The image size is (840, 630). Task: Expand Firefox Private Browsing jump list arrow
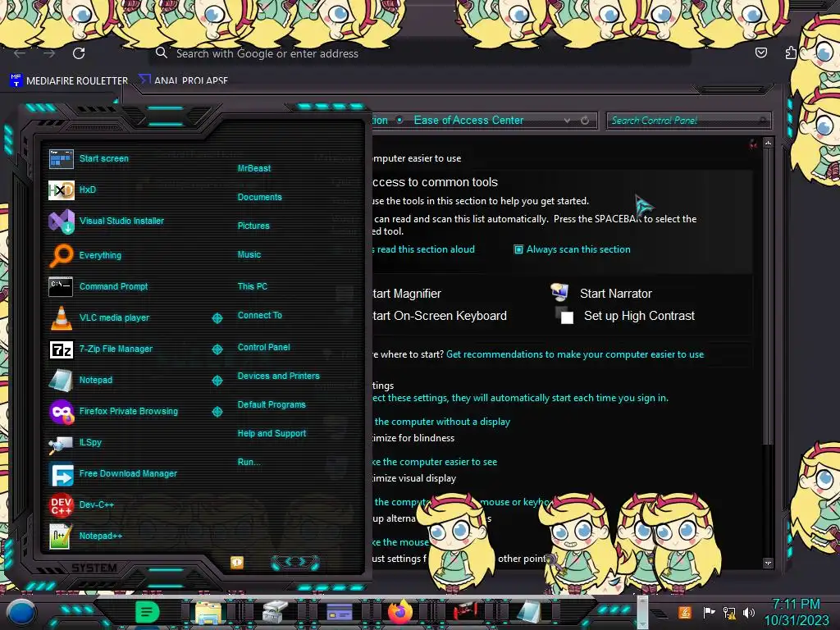[217, 412]
